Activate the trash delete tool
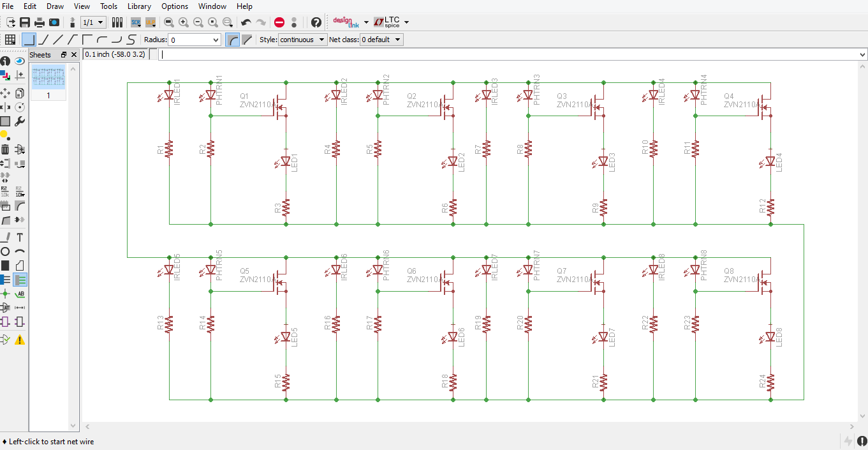Viewport: 868px width, 450px height. click(5, 150)
